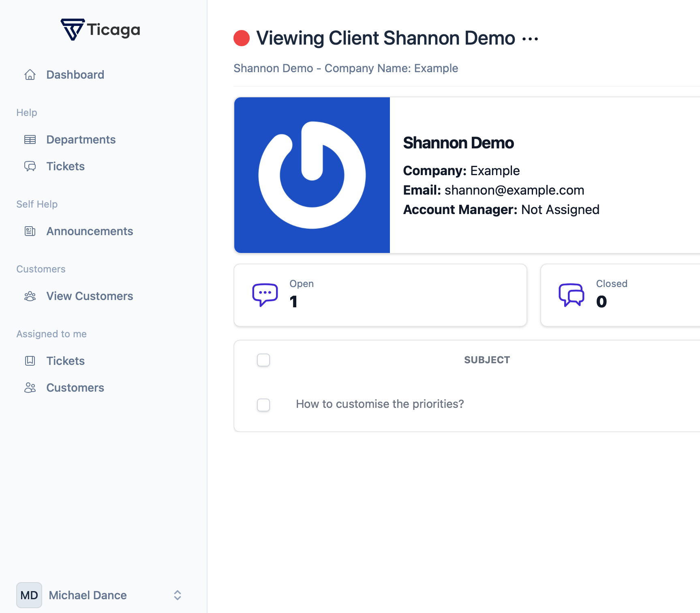Click the 'Company: Example' line
The height and width of the screenshot is (613, 700).
pos(461,171)
